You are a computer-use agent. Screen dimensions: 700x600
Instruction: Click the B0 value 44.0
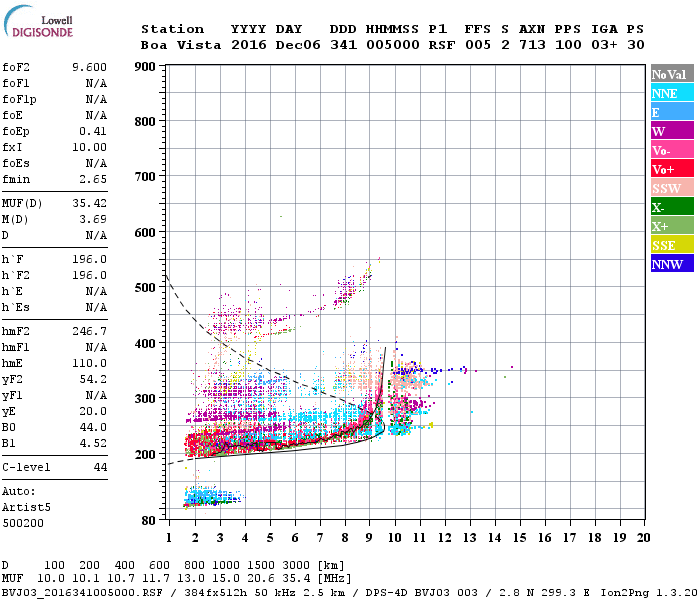pos(93,427)
